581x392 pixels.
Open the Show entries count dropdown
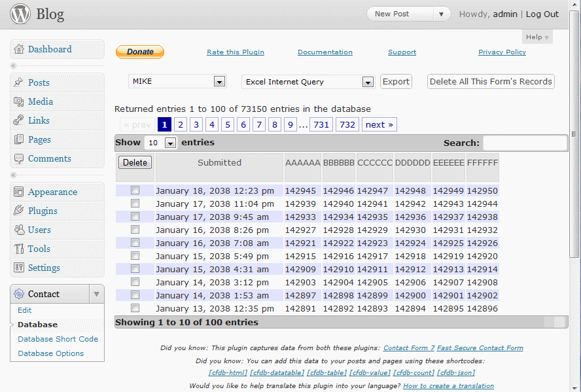pos(161,143)
